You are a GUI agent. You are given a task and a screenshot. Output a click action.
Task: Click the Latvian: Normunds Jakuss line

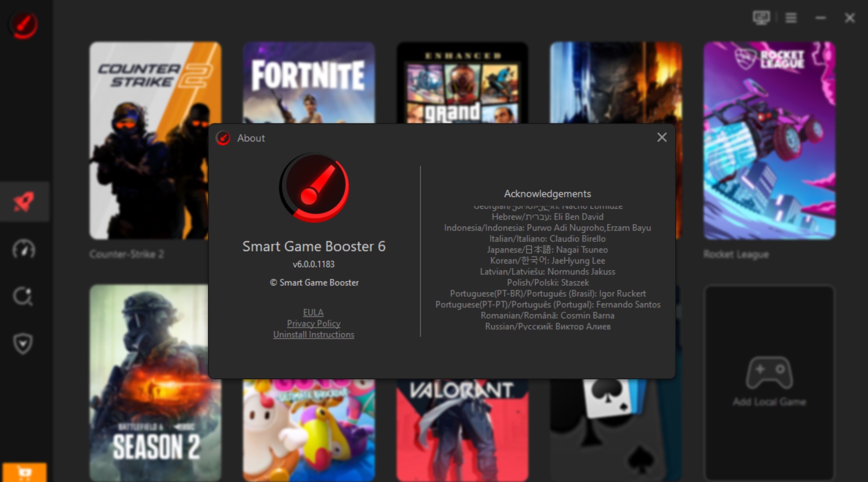click(x=547, y=271)
